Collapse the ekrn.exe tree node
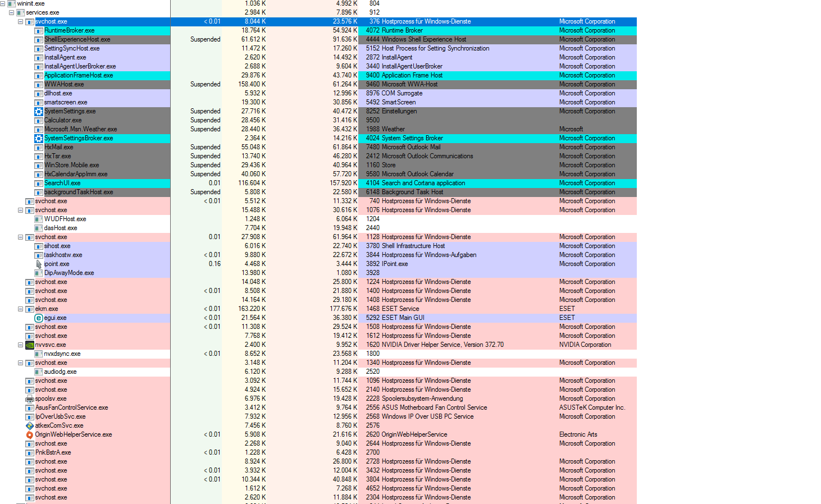This screenshot has height=504, width=821. tap(21, 309)
